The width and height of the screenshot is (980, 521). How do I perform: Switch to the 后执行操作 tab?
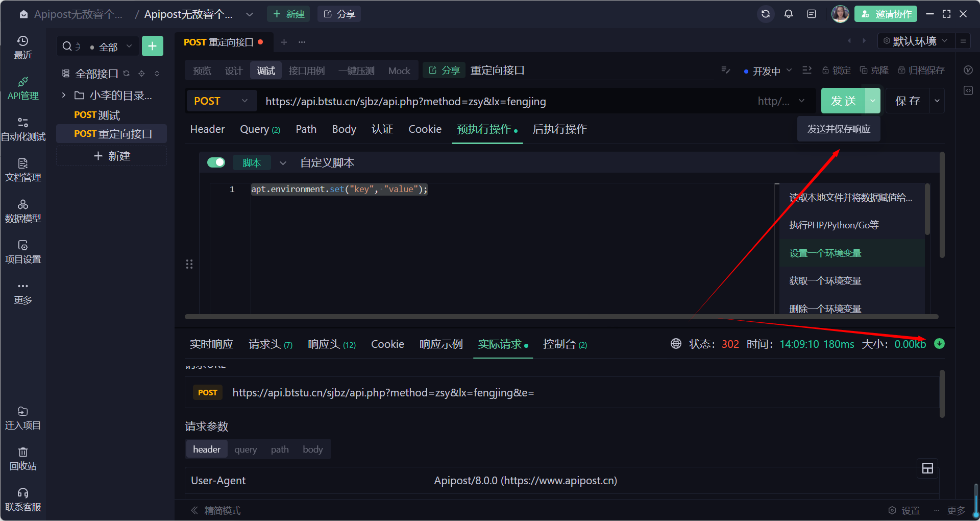(x=560, y=129)
